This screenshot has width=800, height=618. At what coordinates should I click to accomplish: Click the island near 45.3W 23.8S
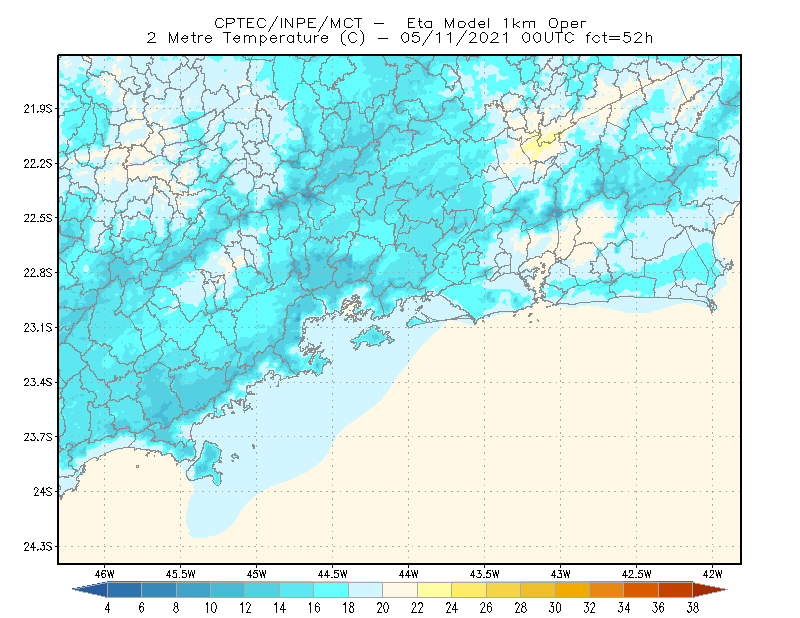[x=206, y=463]
